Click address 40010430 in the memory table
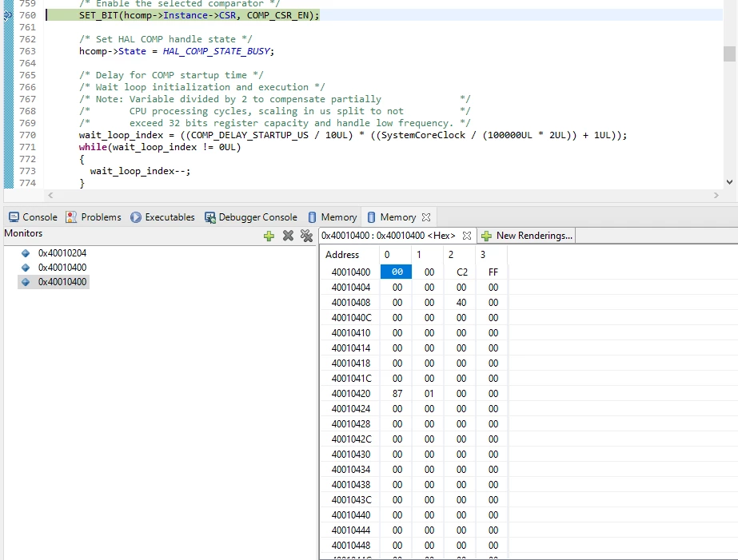738x560 pixels. (x=351, y=455)
